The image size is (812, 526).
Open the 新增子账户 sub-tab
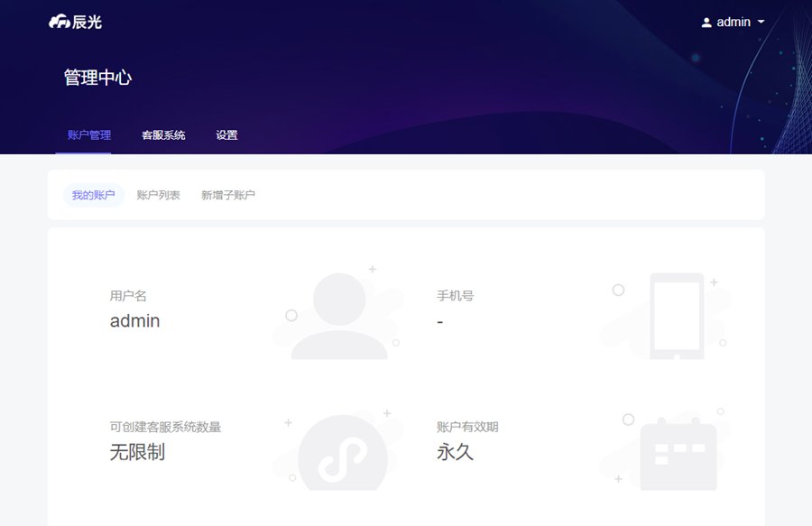tap(228, 195)
